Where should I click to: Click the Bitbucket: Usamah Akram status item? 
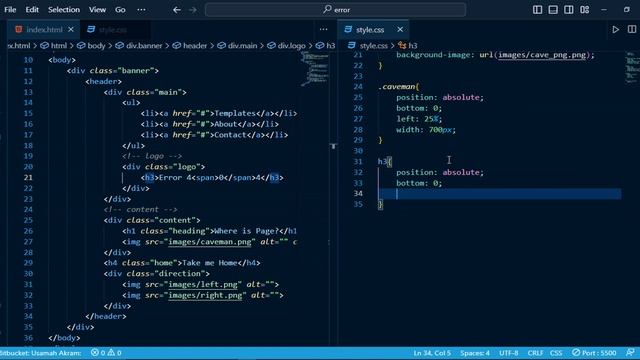click(x=41, y=353)
